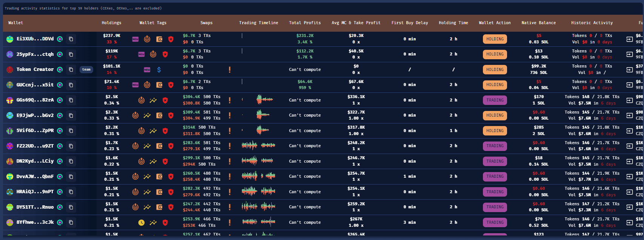Open explorer icon beside 25ypFx...ctqh wallet
644x240 pixels.
click(x=60, y=54)
